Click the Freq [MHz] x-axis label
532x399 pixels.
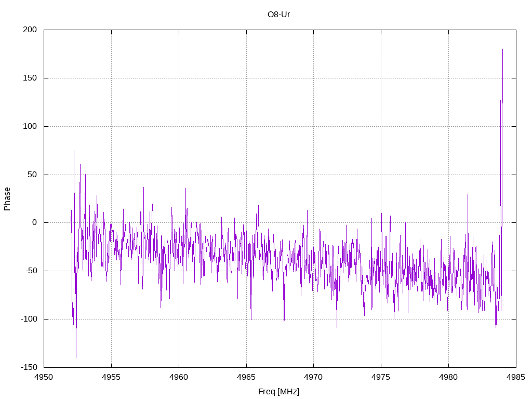pyautogui.click(x=278, y=392)
